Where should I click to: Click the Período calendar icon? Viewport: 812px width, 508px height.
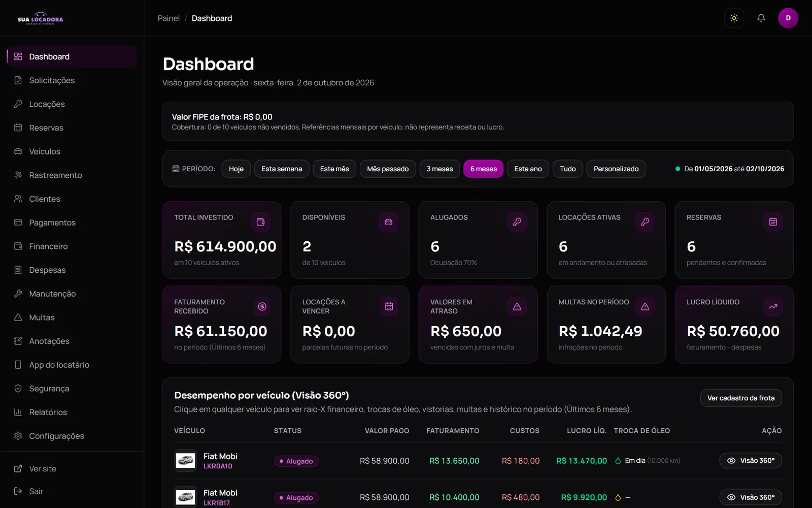coord(176,169)
